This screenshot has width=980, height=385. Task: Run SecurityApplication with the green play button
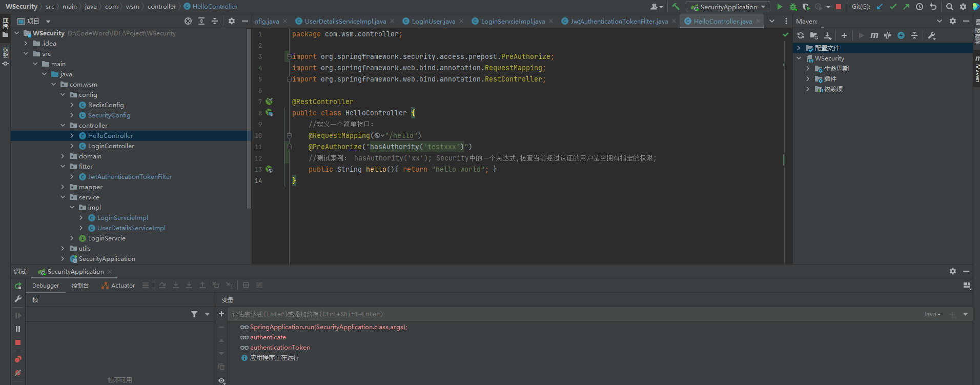(780, 7)
